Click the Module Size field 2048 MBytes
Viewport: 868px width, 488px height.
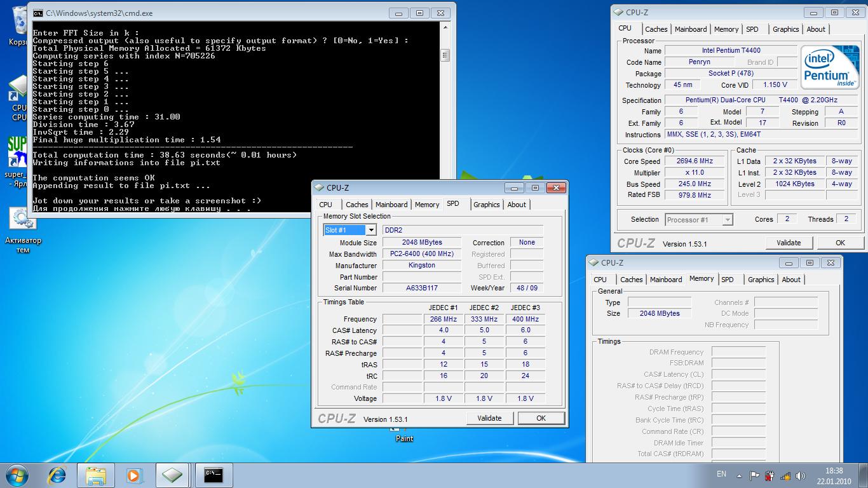tap(422, 243)
